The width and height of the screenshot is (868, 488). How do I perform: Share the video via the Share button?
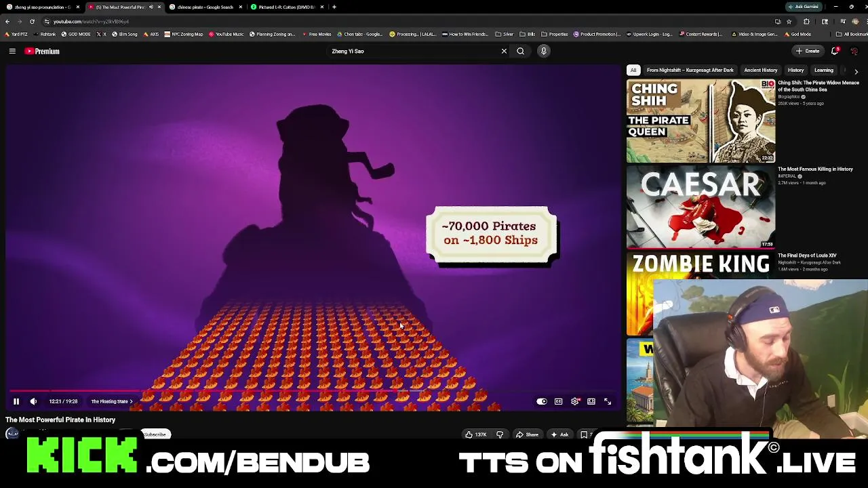click(527, 434)
